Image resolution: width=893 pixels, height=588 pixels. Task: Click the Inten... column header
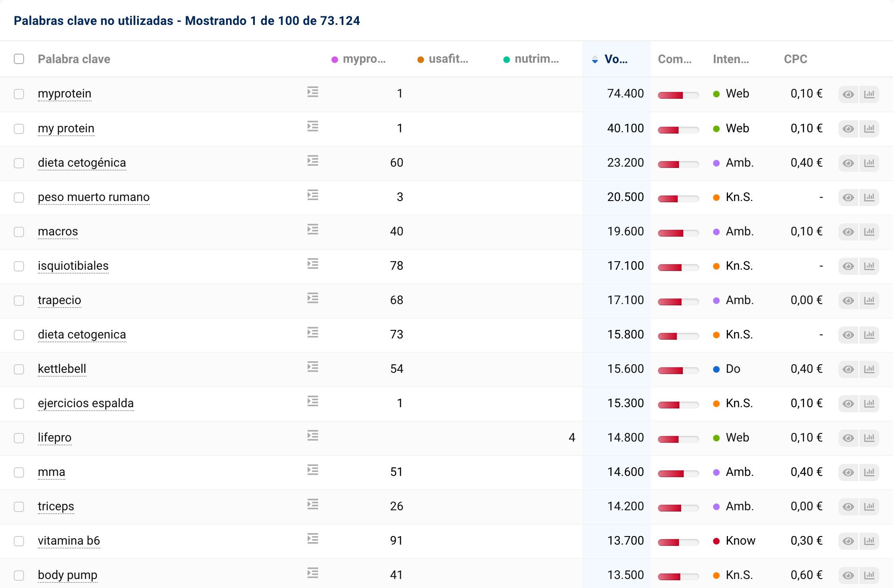(x=731, y=59)
